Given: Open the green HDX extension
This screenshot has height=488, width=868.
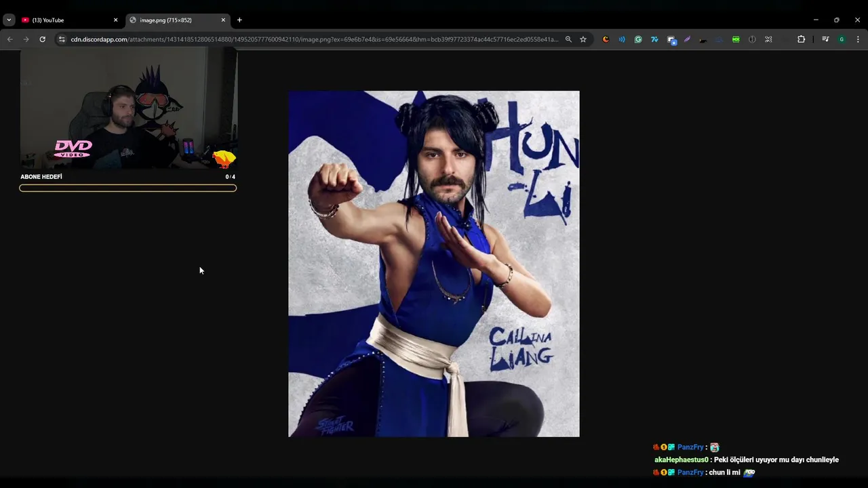Looking at the screenshot, I should 736,39.
